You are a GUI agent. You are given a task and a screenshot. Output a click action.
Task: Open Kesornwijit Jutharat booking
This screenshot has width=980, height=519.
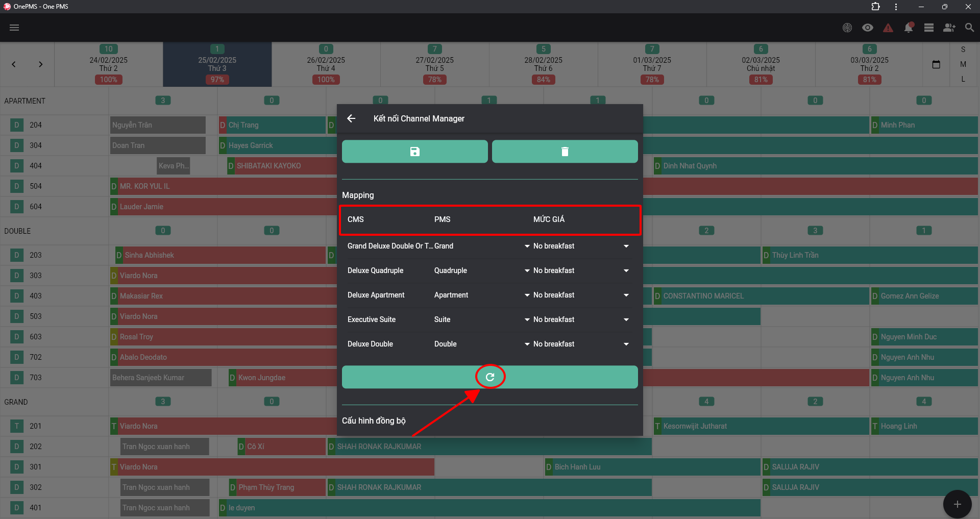(x=761, y=426)
